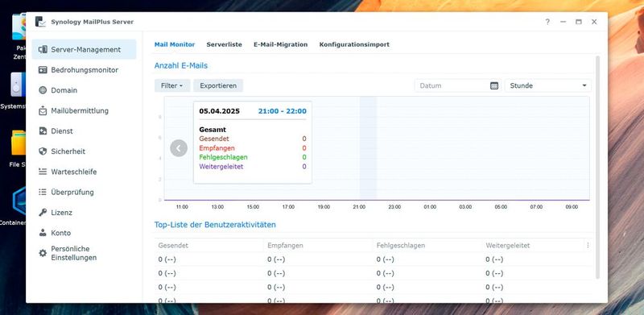Image resolution: width=644 pixels, height=315 pixels.
Task: Open the Stunde interval dropdown
Action: [548, 85]
